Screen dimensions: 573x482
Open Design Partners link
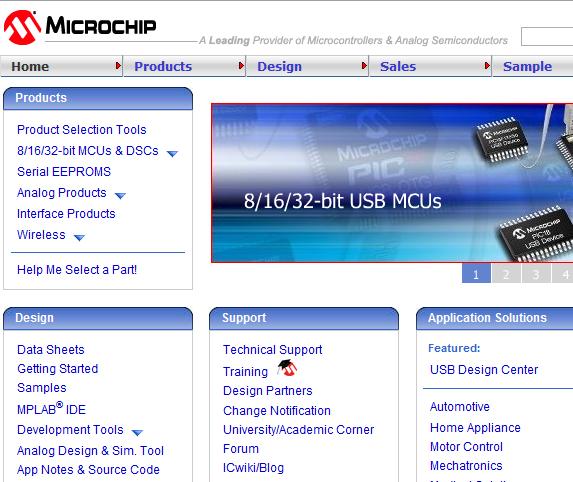pyautogui.click(x=267, y=391)
